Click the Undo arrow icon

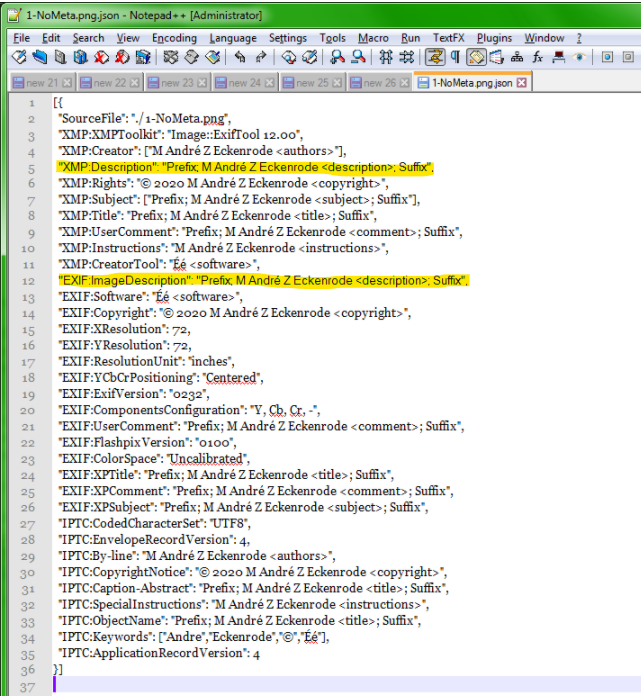click(240, 57)
